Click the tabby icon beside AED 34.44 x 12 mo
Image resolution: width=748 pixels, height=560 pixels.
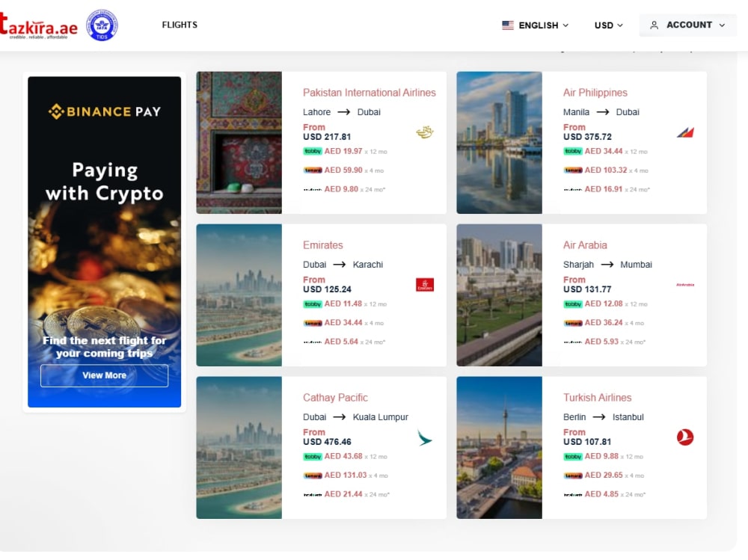tap(573, 151)
